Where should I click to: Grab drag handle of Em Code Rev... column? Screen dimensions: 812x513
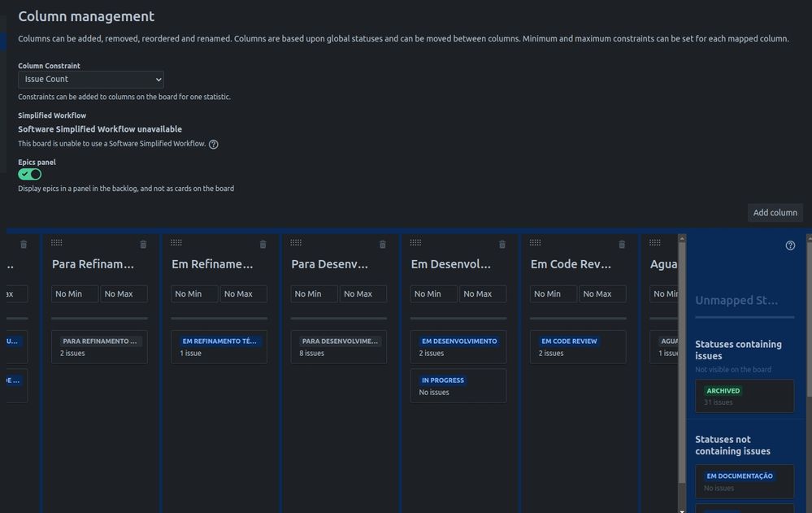point(535,242)
